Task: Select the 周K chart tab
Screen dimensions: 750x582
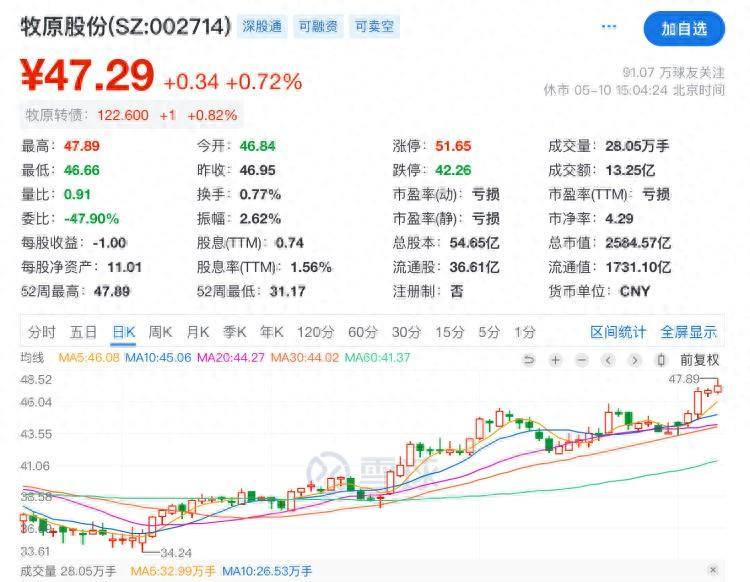Action: coord(160,332)
